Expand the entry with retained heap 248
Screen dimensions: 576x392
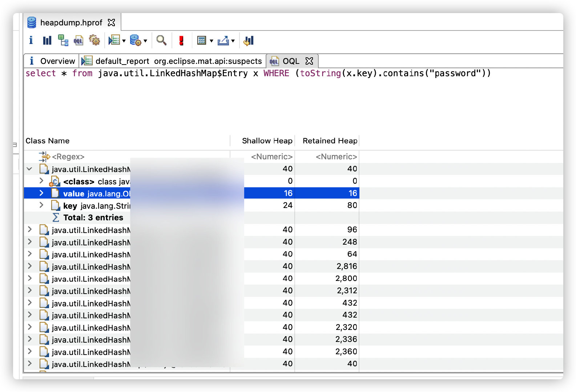pyautogui.click(x=30, y=242)
